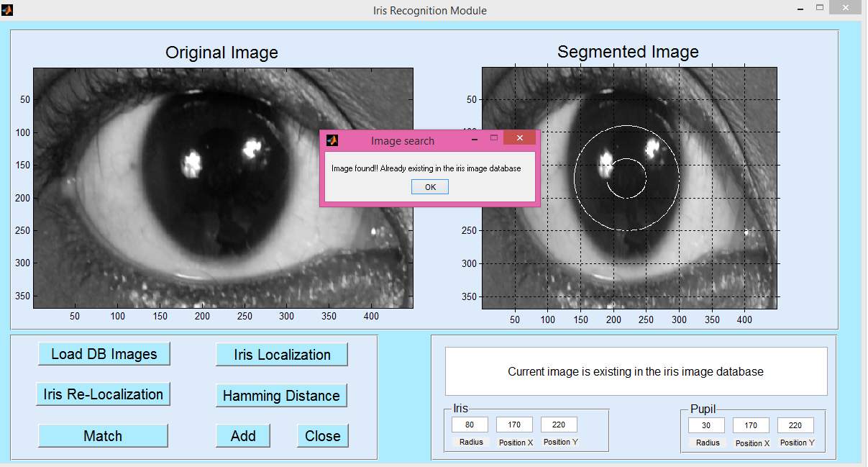The image size is (868, 467).
Task: Click the MATLAB icon in main title bar
Action: [7, 10]
